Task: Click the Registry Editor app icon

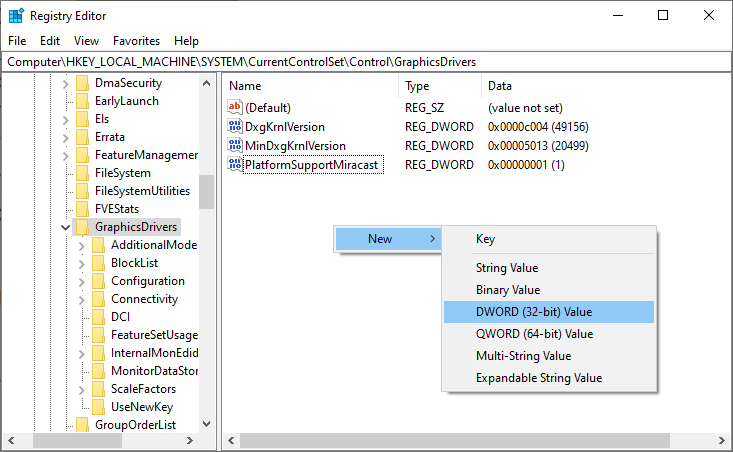Action: [16, 15]
